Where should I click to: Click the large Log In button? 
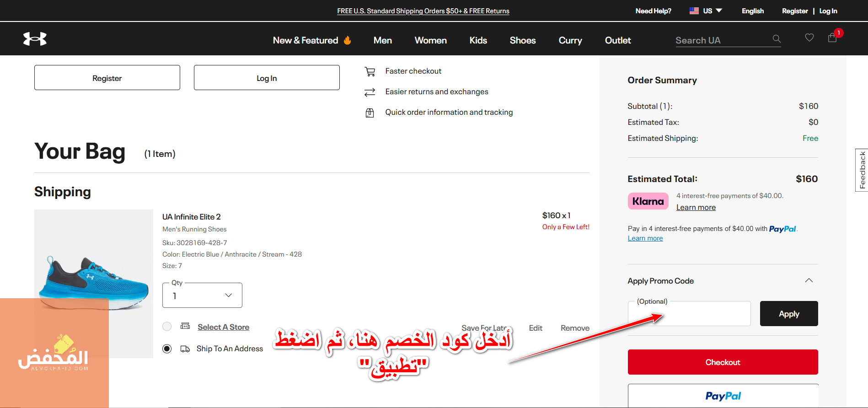click(267, 78)
